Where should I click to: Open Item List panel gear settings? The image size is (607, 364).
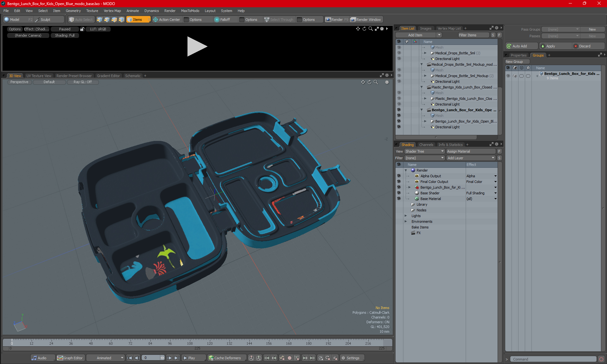(497, 28)
